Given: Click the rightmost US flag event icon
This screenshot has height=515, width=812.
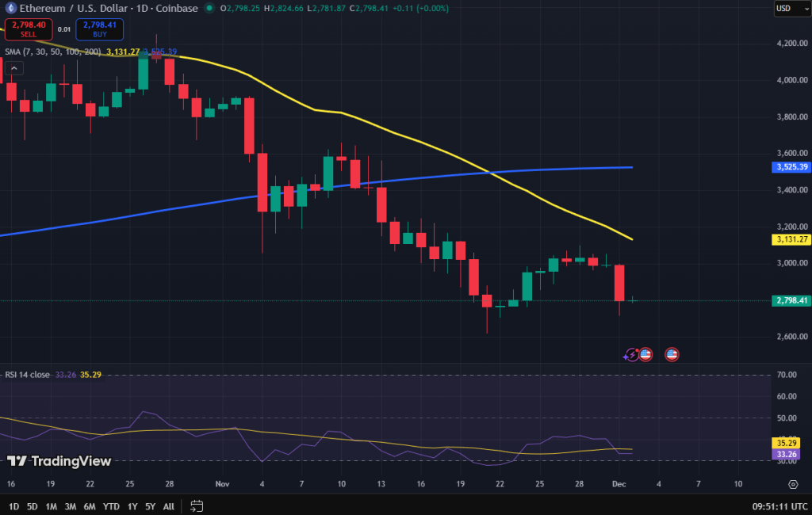Looking at the screenshot, I should click(672, 354).
